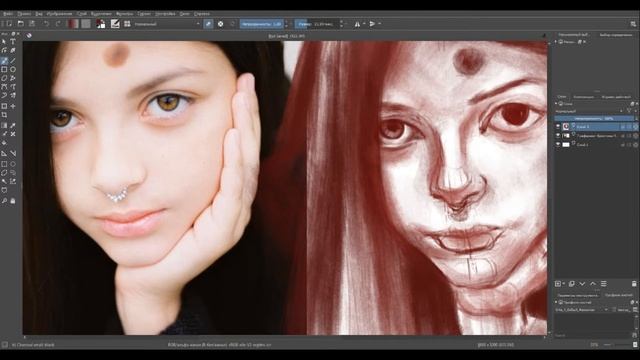Open a file using the toolbar folder icon

pyautogui.click(x=20, y=24)
